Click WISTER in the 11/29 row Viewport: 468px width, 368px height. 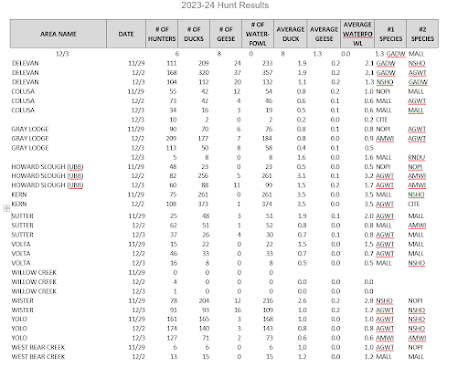pos(22,301)
